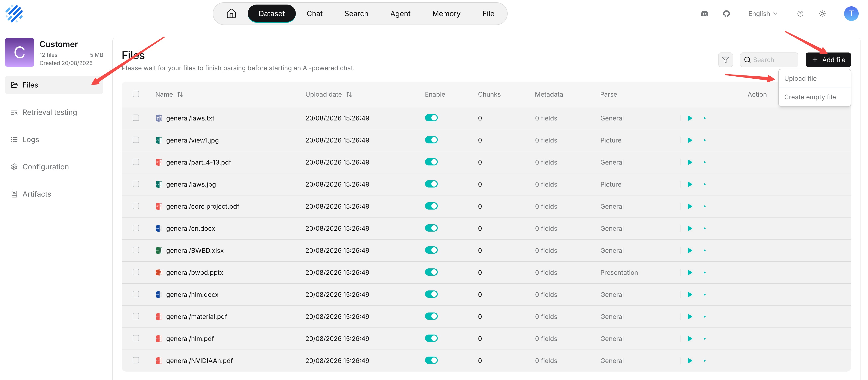Viewport: 868px width, 380px height.
Task: Choose Create empty file option
Action: coord(815,97)
